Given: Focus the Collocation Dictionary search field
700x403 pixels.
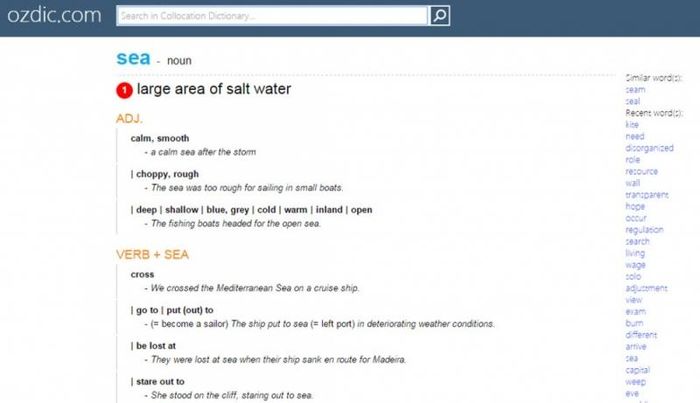Looking at the screenshot, I should (271, 16).
